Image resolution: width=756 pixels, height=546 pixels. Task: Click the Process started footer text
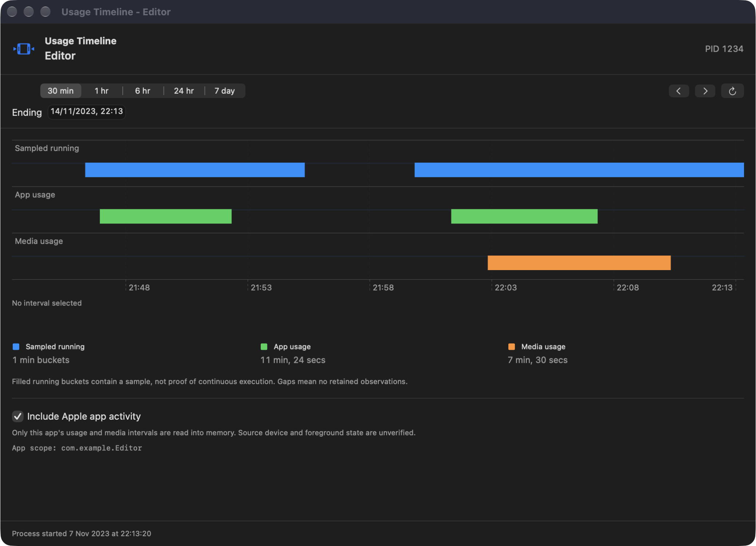point(82,533)
